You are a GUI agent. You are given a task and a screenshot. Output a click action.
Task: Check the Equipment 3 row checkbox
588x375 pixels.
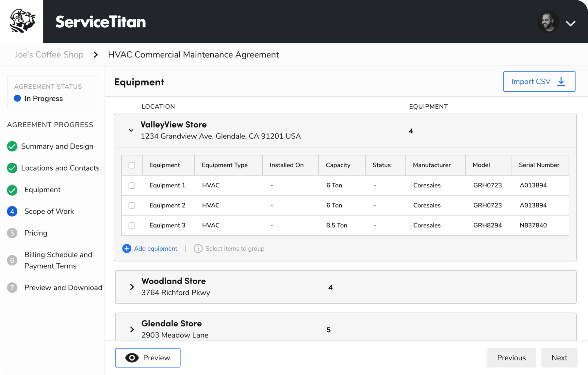[132, 226]
